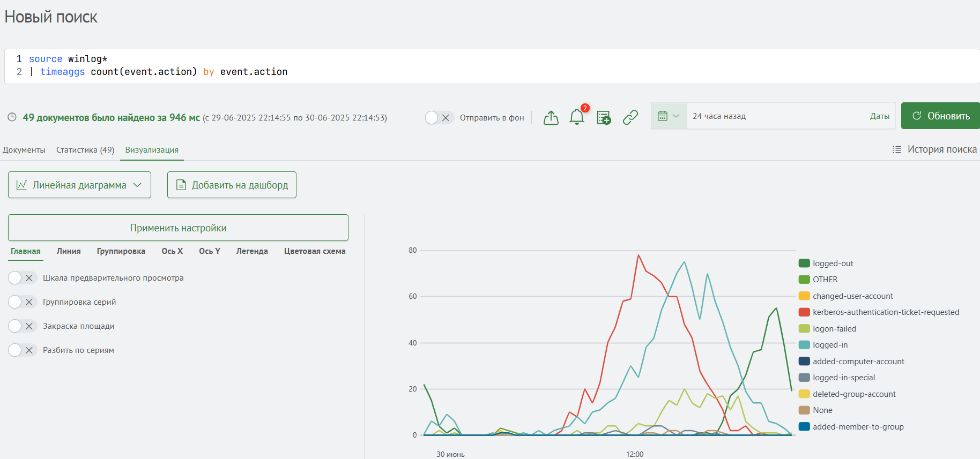Click the logon-failed legend swatch
The image size is (980, 459).
click(x=804, y=328)
